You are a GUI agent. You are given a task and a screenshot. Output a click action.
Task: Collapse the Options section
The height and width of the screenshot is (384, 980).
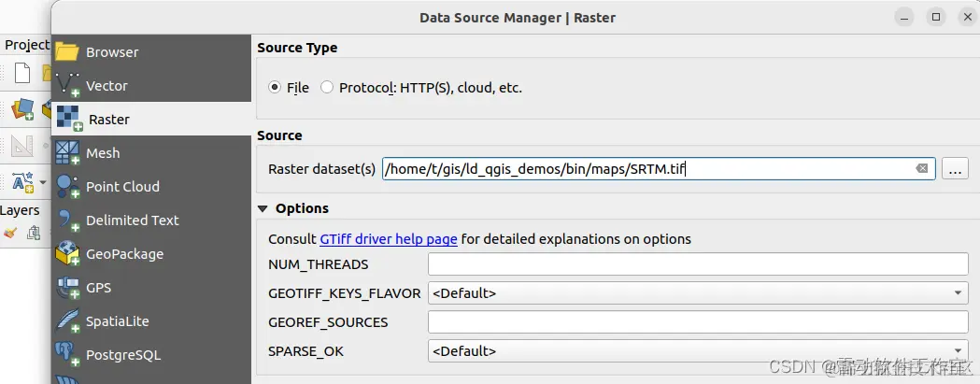pyautogui.click(x=263, y=208)
